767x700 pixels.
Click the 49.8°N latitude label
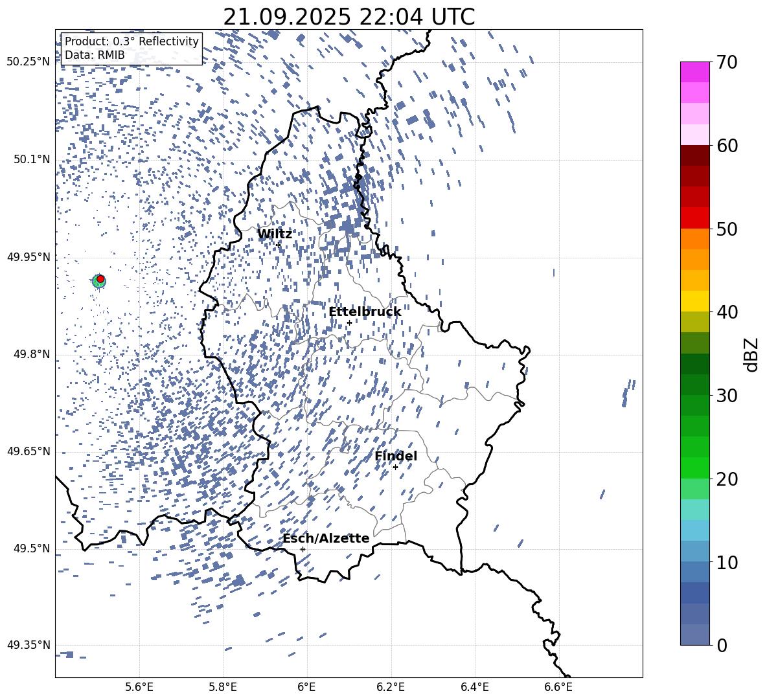32,354
